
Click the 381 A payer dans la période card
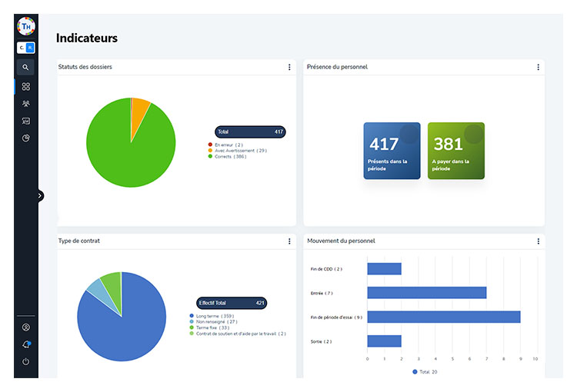click(455, 151)
